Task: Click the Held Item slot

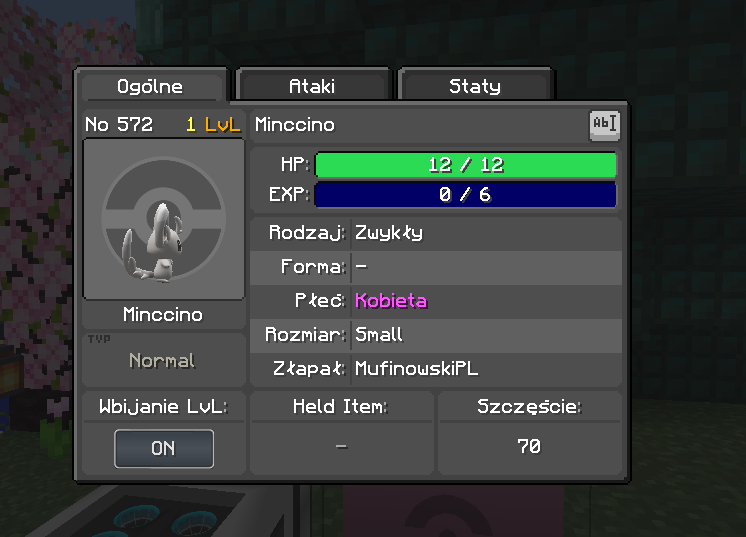Action: 341,447
